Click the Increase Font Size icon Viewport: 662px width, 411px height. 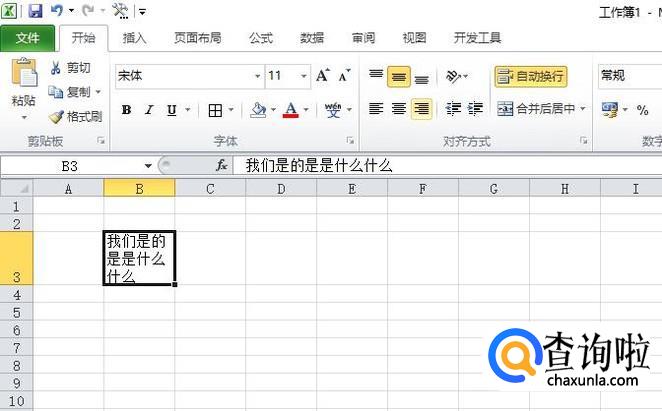click(x=323, y=76)
